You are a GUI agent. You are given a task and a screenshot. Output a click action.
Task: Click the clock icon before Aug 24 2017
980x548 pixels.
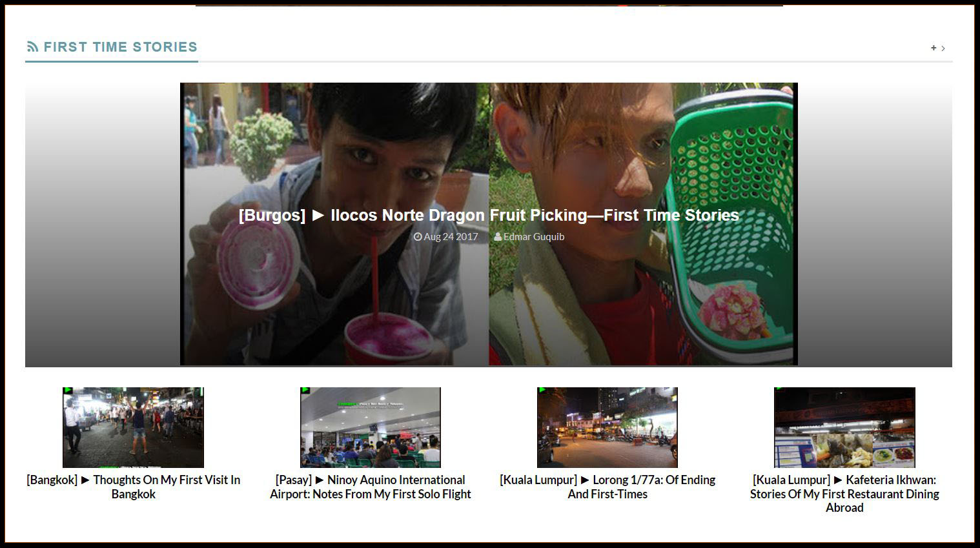418,237
